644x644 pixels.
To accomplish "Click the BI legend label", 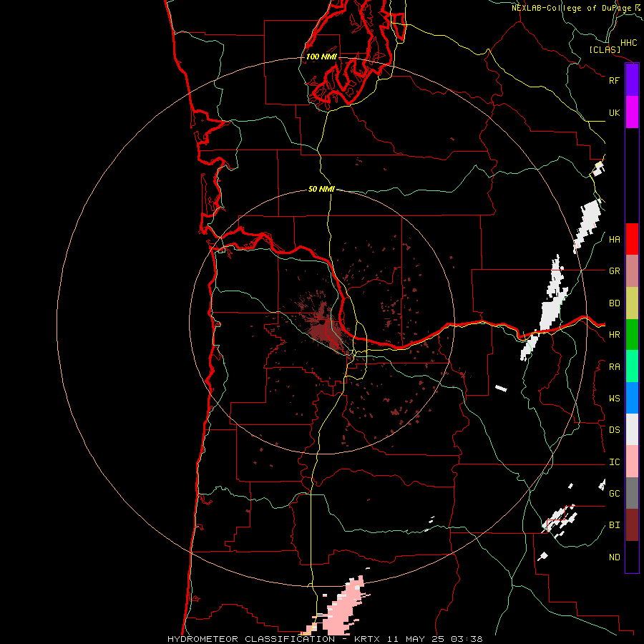I will 614,525.
